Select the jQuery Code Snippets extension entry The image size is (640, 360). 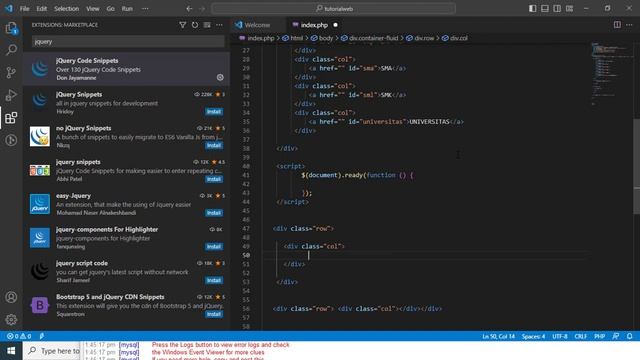126,69
